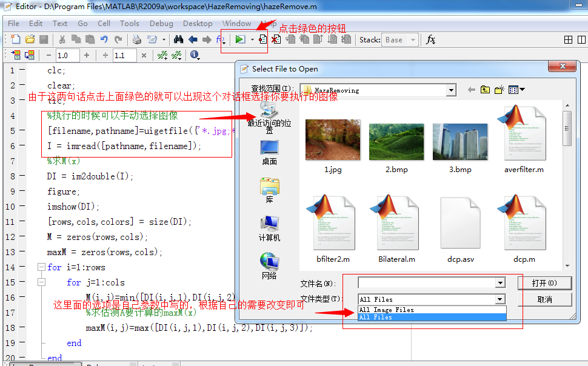The image size is (588, 366).
Task: Click the 取消 cancel button
Action: click(544, 299)
